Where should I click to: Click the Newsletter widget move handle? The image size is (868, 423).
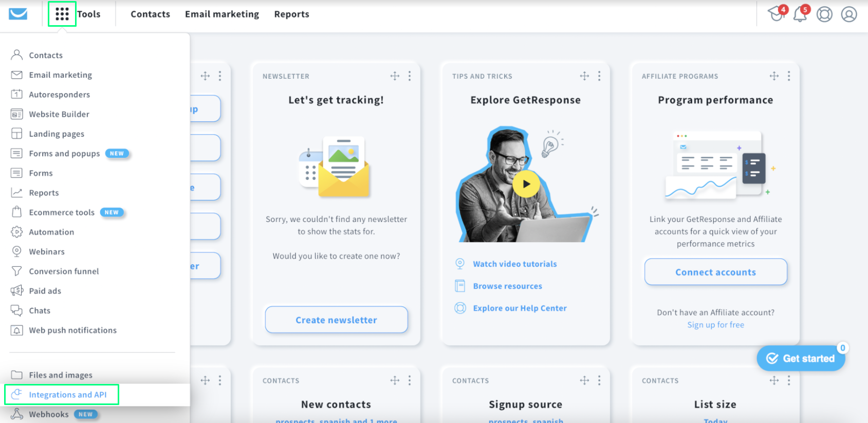click(395, 76)
